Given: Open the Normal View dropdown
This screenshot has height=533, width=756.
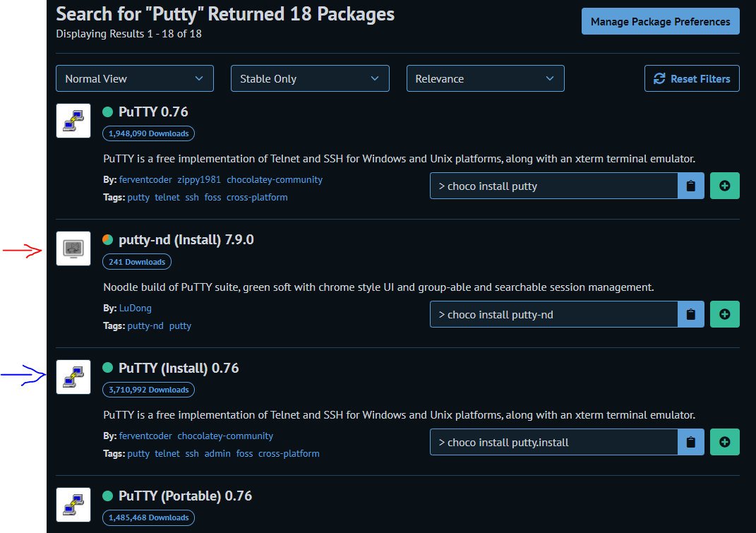Looking at the screenshot, I should [134, 79].
